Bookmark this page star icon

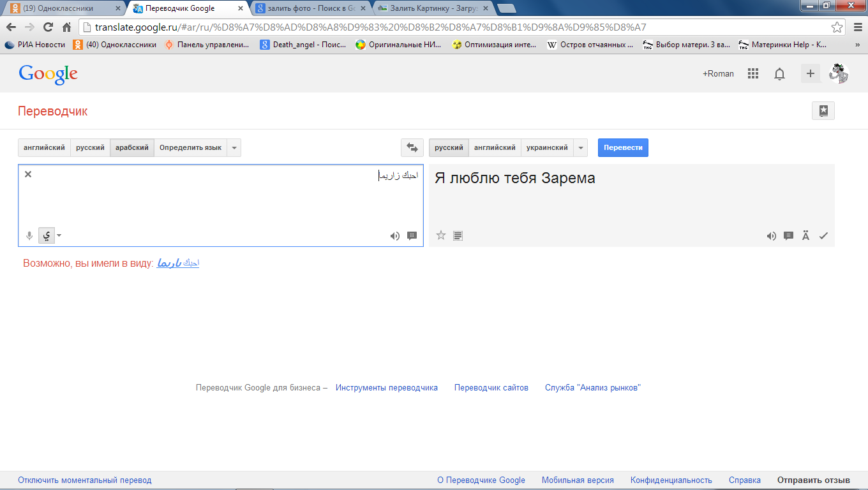pos(837,27)
